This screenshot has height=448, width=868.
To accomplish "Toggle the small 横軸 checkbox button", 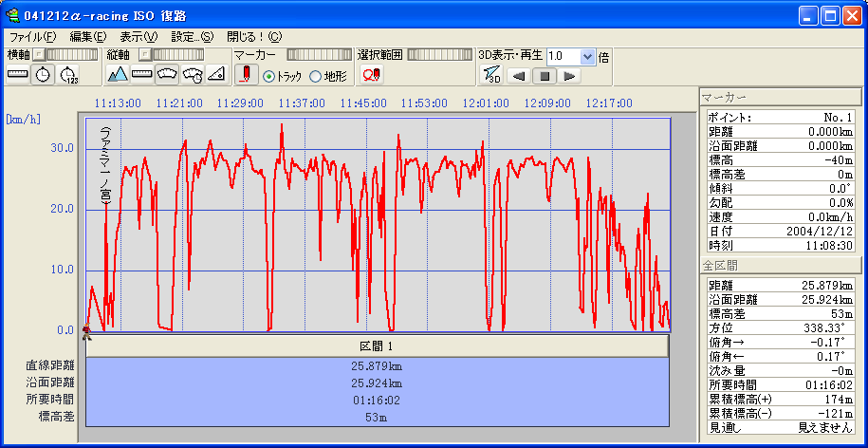I will point(39,55).
